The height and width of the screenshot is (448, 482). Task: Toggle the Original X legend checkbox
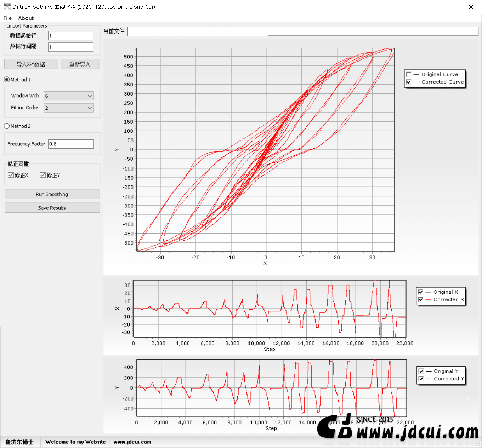(x=421, y=292)
